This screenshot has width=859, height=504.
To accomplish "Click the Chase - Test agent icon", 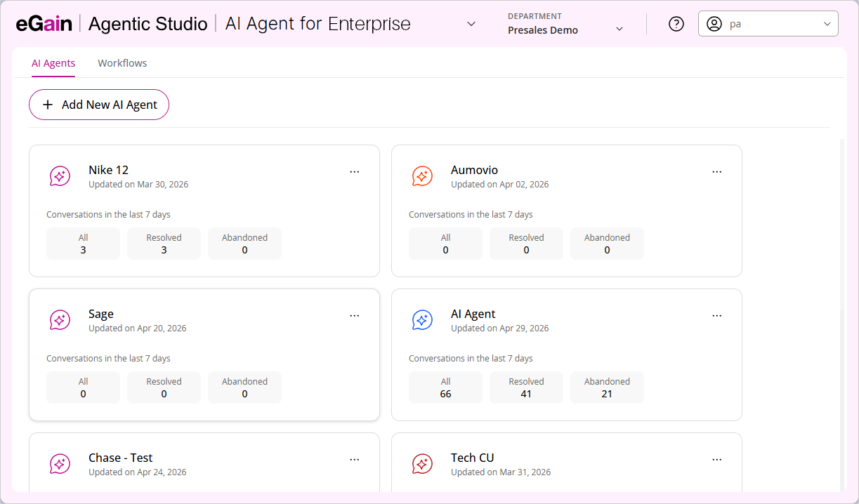I will click(60, 464).
